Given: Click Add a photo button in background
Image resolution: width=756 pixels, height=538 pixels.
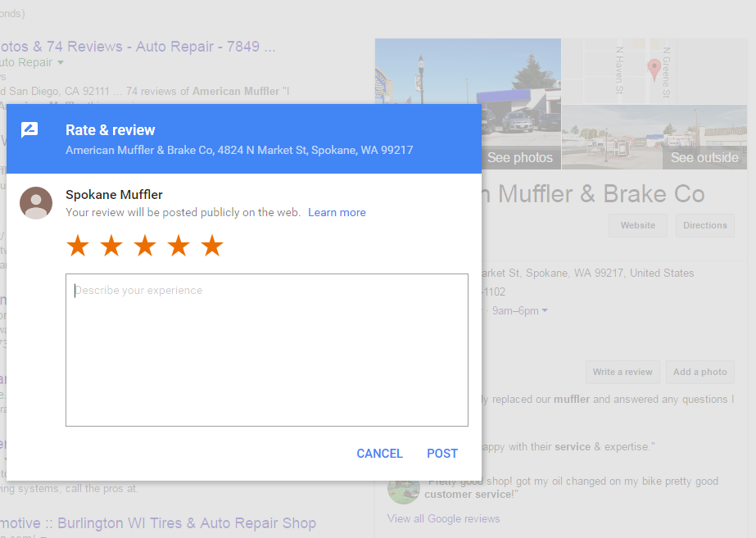Looking at the screenshot, I should coord(700,372).
